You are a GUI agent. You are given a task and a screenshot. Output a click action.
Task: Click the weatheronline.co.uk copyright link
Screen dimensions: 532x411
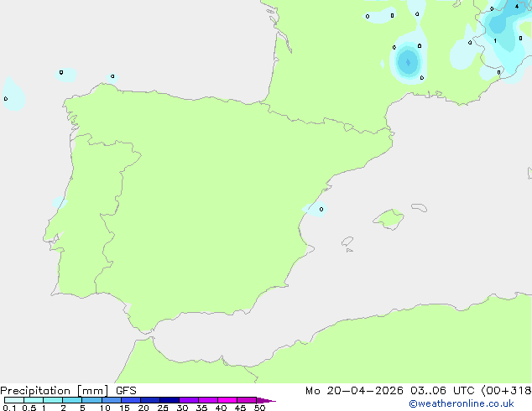462,403
